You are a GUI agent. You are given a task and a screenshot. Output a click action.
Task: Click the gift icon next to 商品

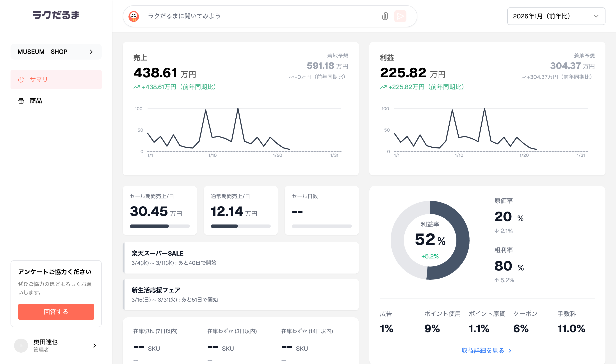21,101
